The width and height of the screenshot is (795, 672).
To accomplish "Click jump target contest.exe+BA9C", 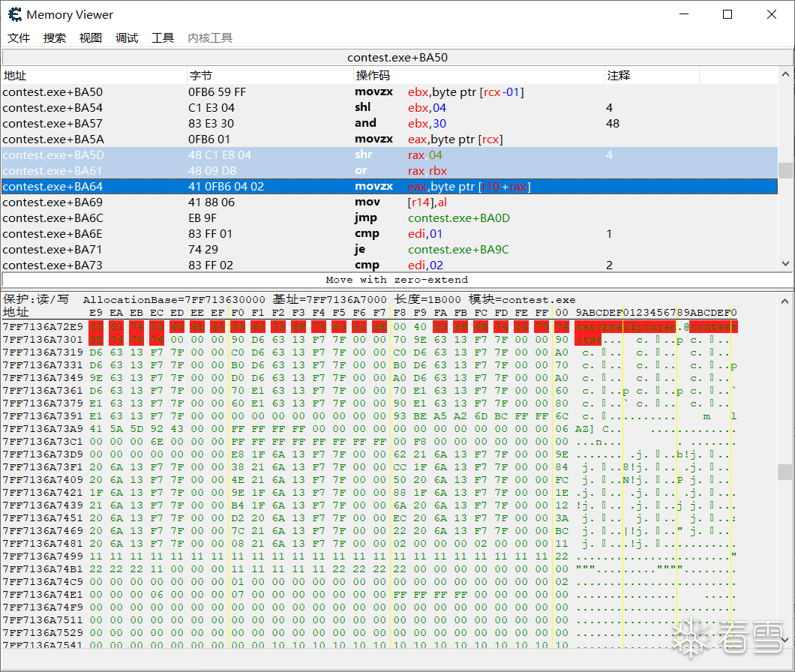I will click(x=458, y=250).
